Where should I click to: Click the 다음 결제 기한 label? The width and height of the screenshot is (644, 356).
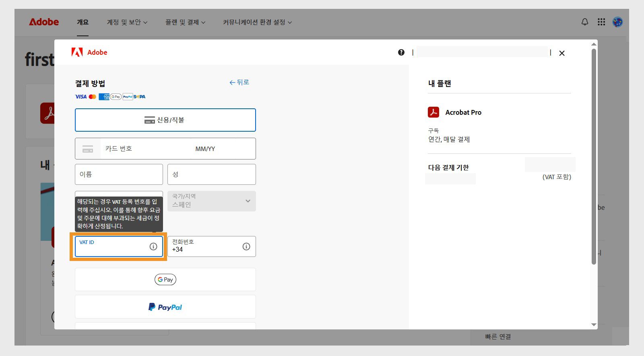click(x=448, y=168)
